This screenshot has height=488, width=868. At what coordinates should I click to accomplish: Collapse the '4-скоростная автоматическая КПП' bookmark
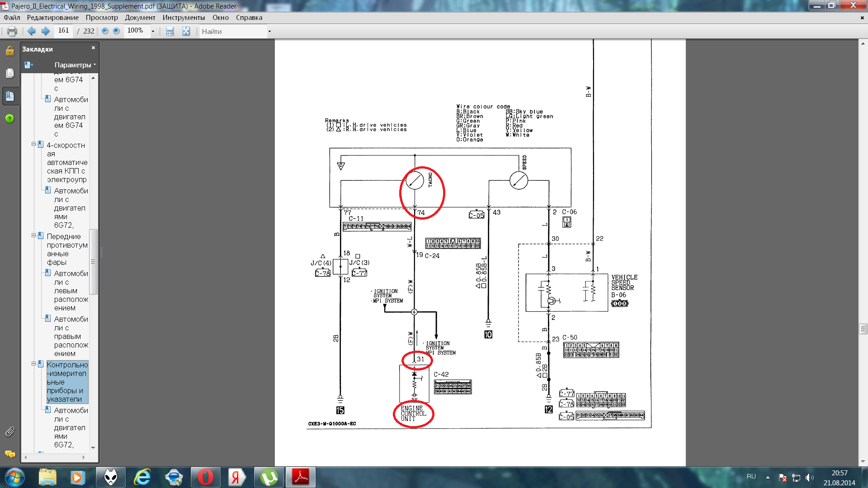[x=33, y=145]
